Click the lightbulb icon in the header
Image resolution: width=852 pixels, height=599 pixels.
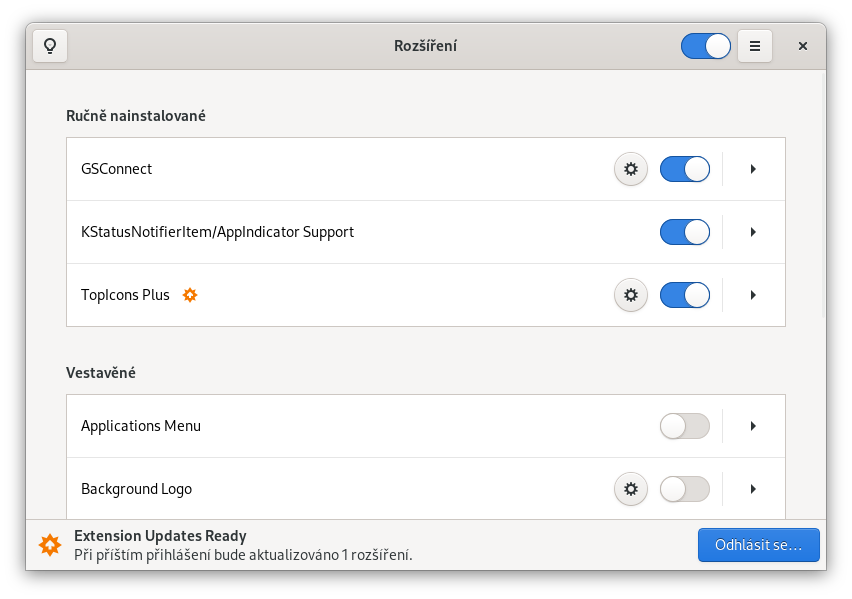click(x=50, y=46)
